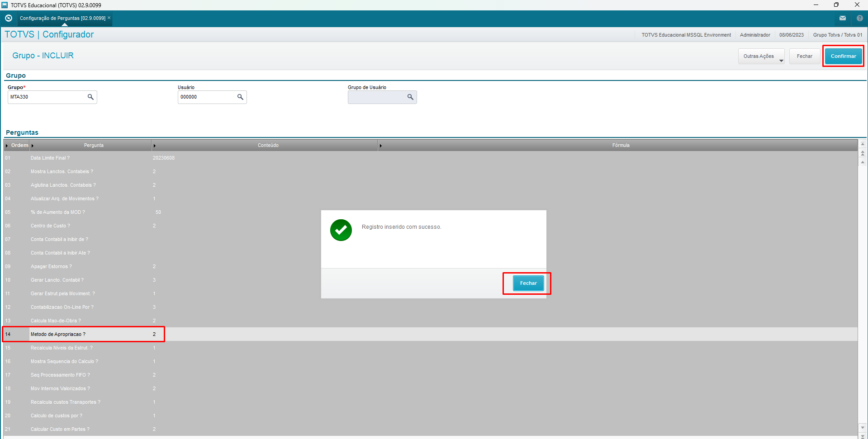Viewport: 868px width, 439px height.
Task: Sort by the Ordem column header
Action: tap(19, 145)
